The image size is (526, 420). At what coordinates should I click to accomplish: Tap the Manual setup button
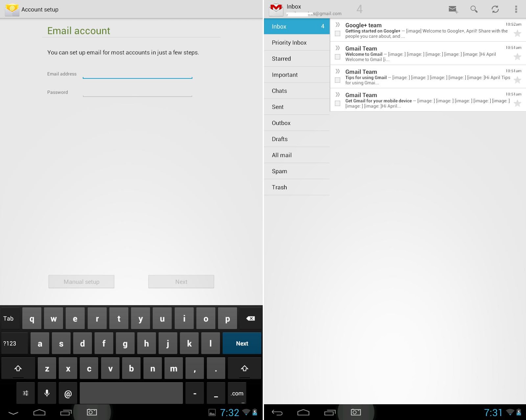(81, 282)
